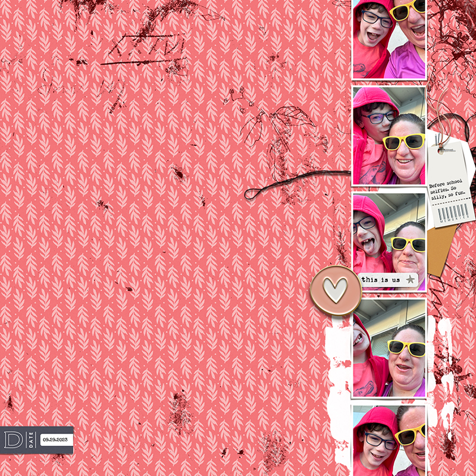Click the large 'D' letter on the date badge
476x476 pixels.
pos(13,440)
